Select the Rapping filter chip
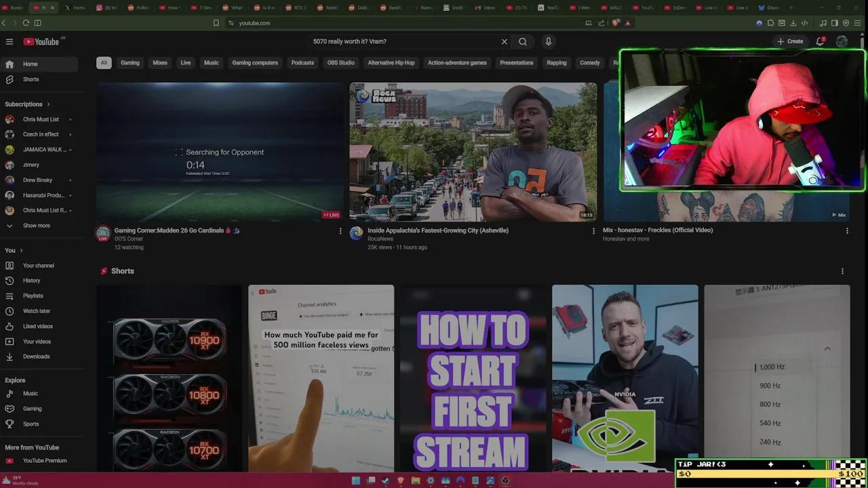Screen dimensions: 868x488 tap(557, 63)
